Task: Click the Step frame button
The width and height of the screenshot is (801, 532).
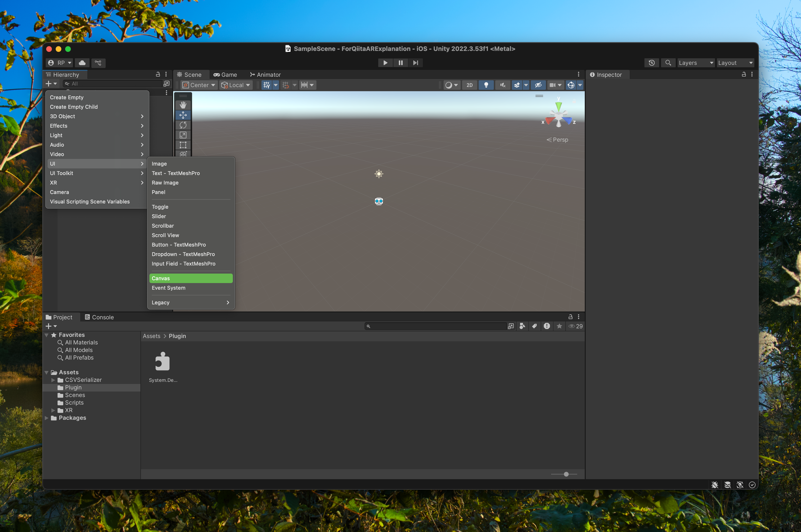Action: [x=415, y=63]
